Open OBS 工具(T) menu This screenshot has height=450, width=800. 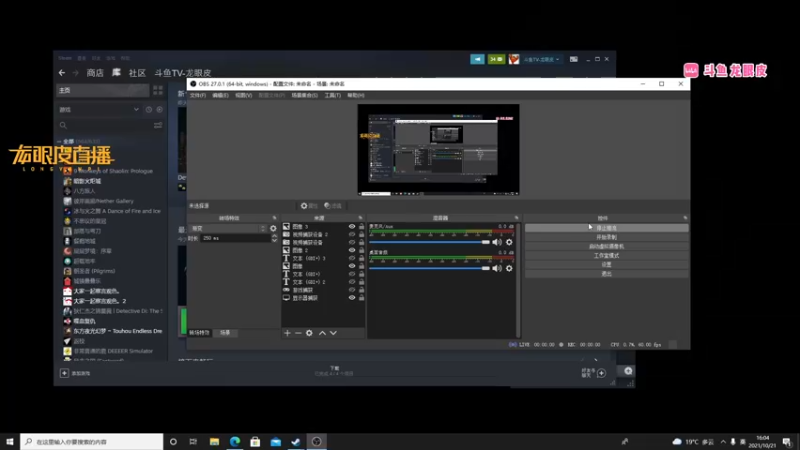333,95
